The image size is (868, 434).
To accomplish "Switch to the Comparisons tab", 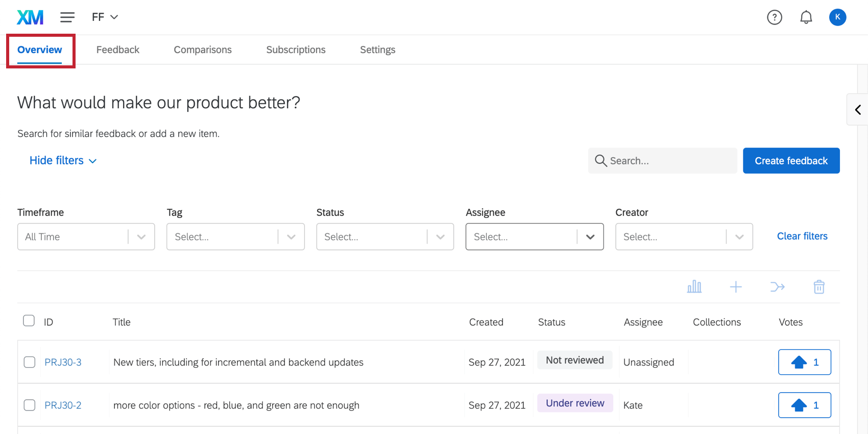I will pyautogui.click(x=202, y=50).
